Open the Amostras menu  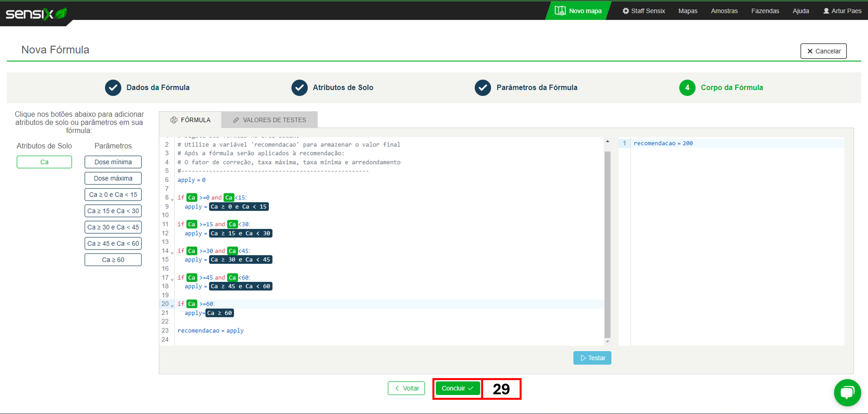[x=724, y=11]
